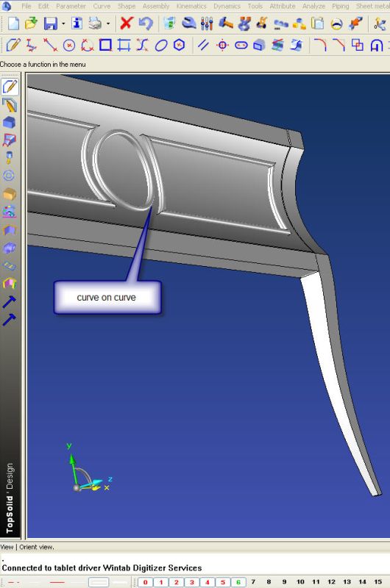Select layer 12 in status bar
This screenshot has height=588, width=390.
point(331,582)
